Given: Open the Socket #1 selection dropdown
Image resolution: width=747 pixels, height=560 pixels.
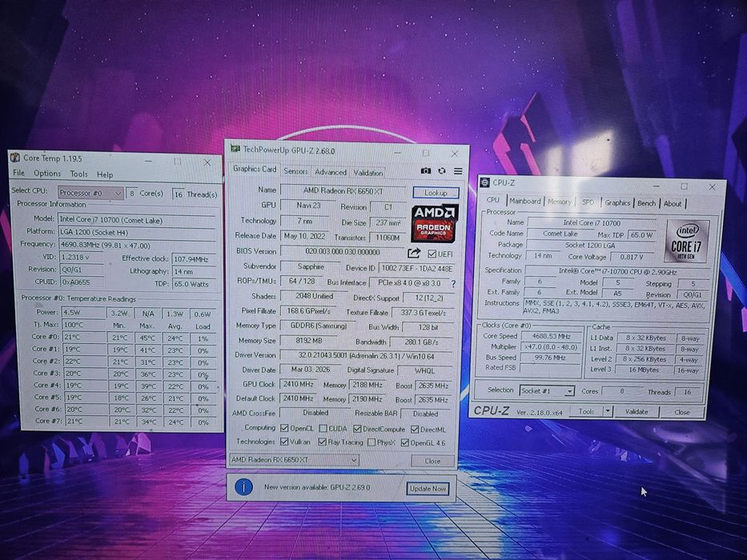Looking at the screenshot, I should [546, 391].
